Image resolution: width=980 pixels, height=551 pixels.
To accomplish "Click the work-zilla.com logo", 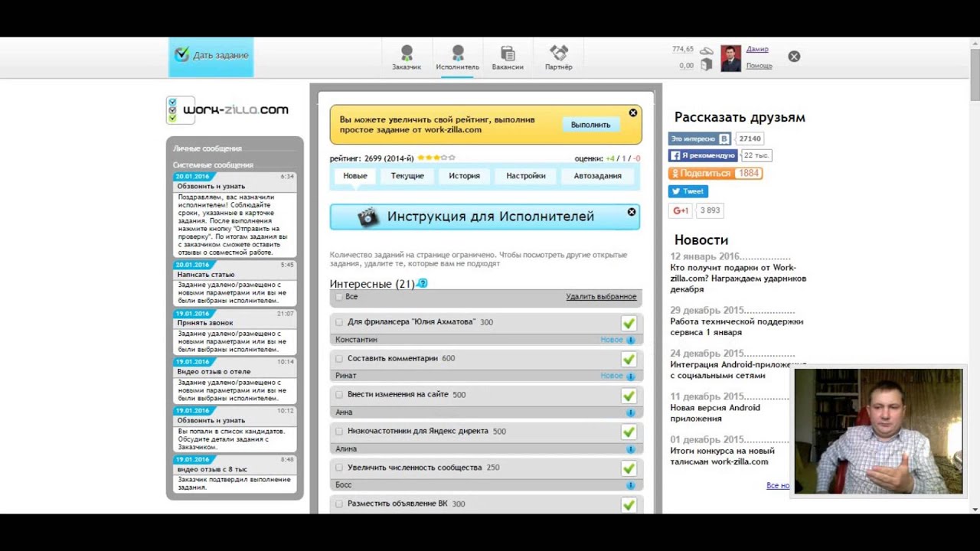I will pyautogui.click(x=227, y=110).
